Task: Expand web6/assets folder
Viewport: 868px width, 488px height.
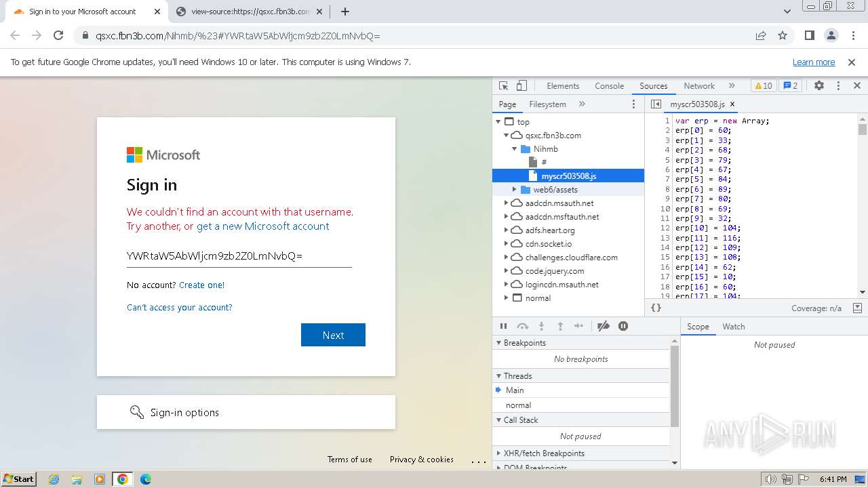Action: [514, 190]
